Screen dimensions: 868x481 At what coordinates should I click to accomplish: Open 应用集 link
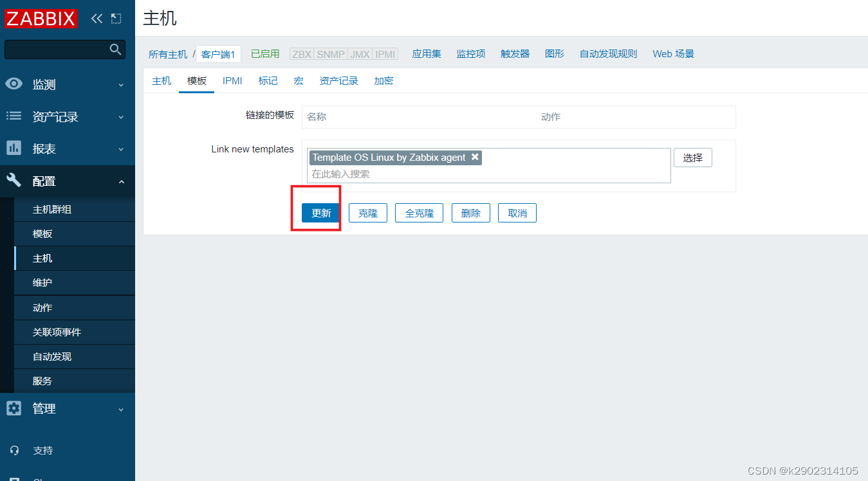427,54
